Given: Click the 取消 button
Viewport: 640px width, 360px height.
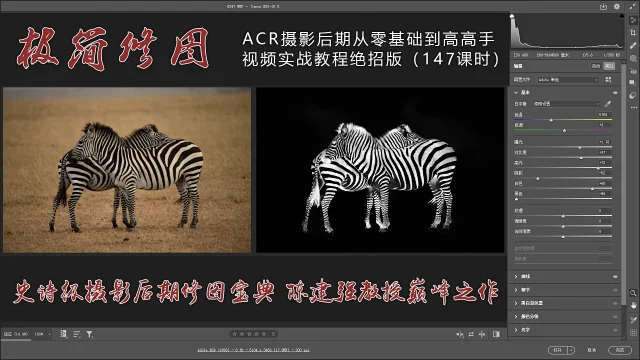Looking at the screenshot, I should 591,350.
